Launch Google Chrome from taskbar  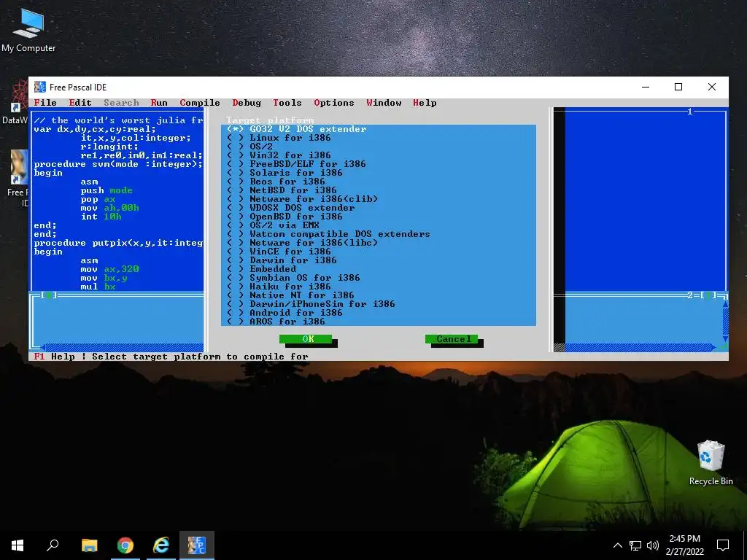point(125,545)
